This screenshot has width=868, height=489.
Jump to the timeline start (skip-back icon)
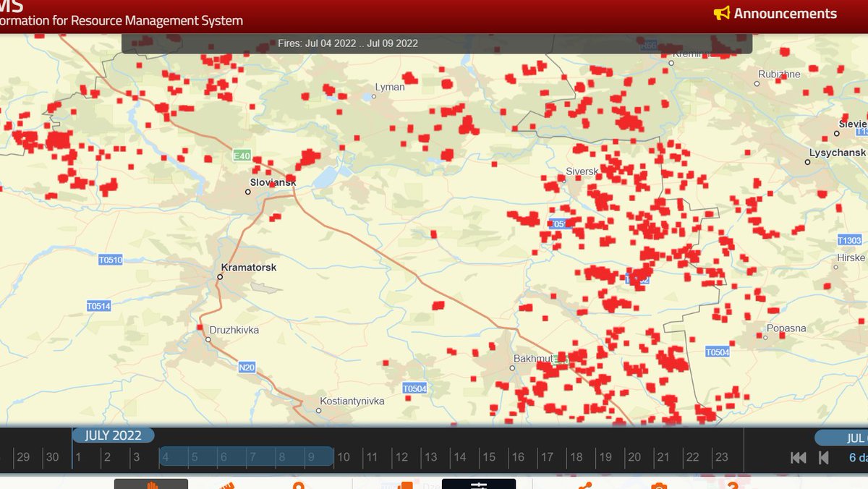point(799,457)
